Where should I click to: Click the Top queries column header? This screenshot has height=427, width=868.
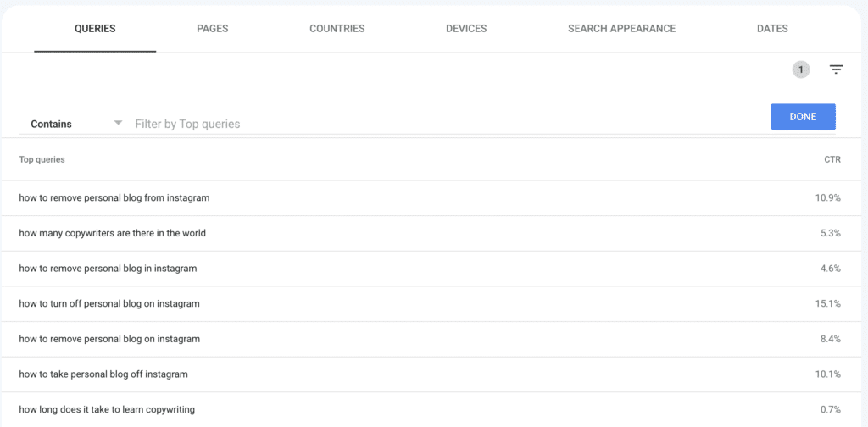pos(42,159)
